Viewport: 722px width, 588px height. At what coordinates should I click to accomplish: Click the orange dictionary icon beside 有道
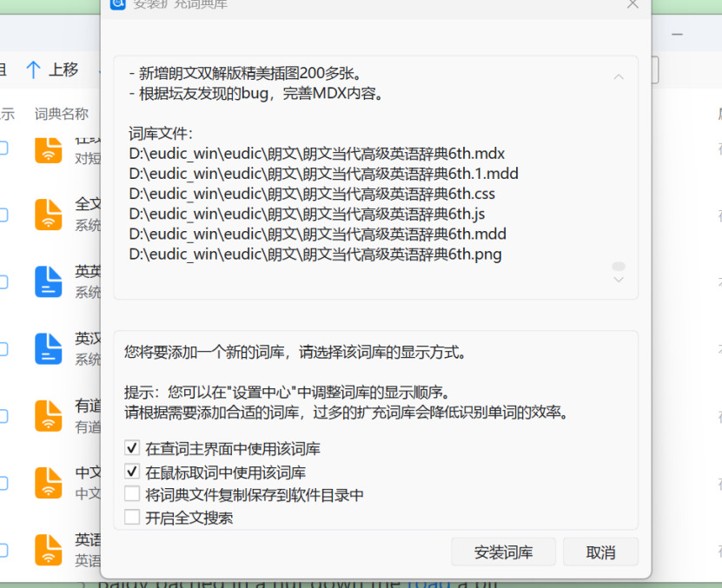(x=49, y=415)
